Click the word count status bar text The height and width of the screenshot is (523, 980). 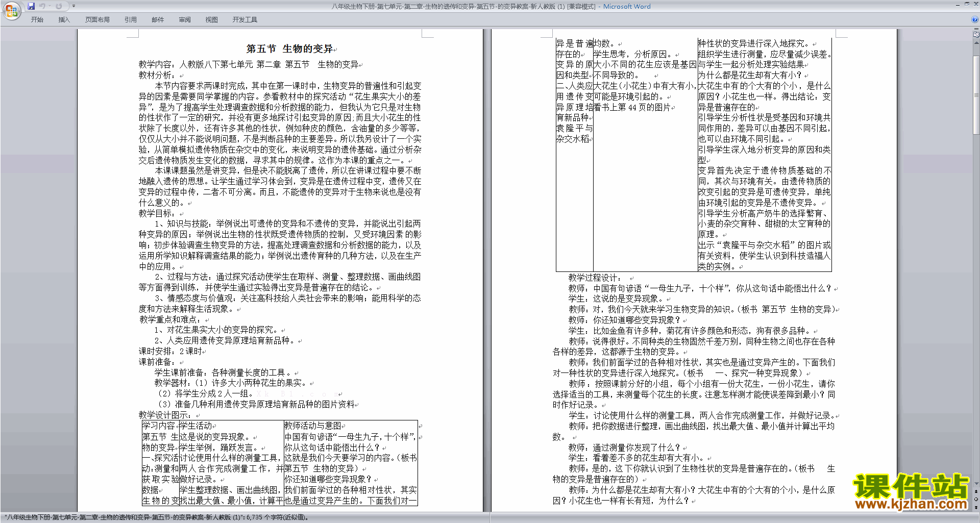tap(157, 517)
